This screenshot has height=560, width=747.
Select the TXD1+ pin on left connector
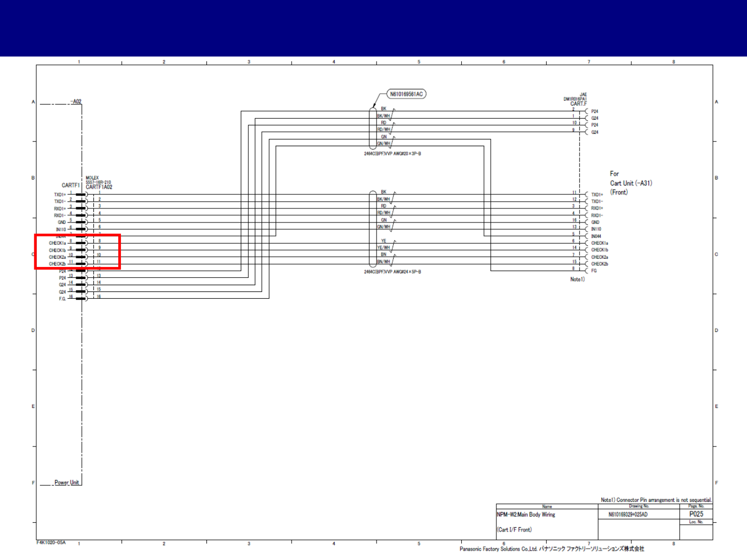click(60, 195)
